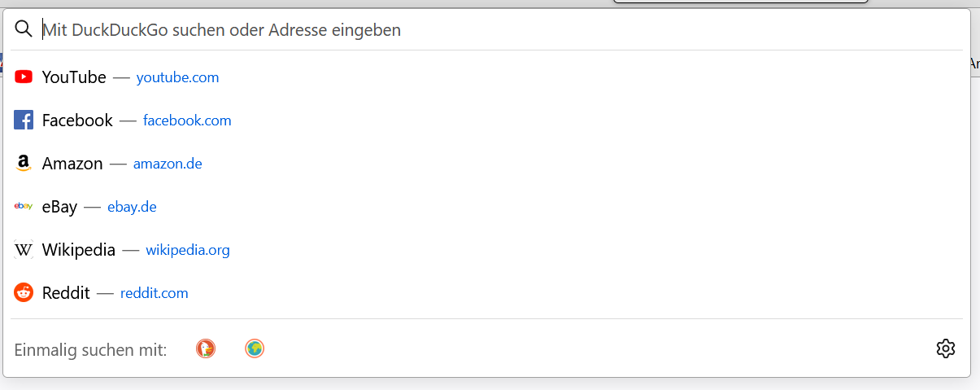980x390 pixels.
Task: Click the Facebook logo icon
Action: tap(24, 121)
